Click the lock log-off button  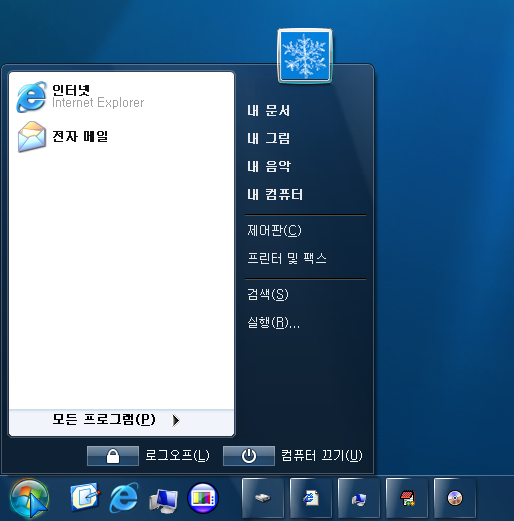point(113,456)
